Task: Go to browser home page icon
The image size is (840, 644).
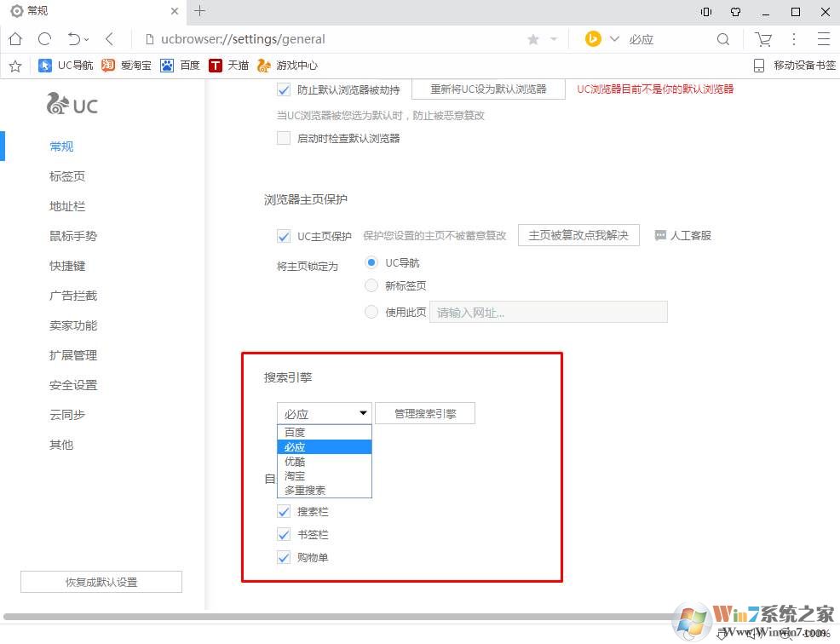Action: pyautogui.click(x=15, y=38)
